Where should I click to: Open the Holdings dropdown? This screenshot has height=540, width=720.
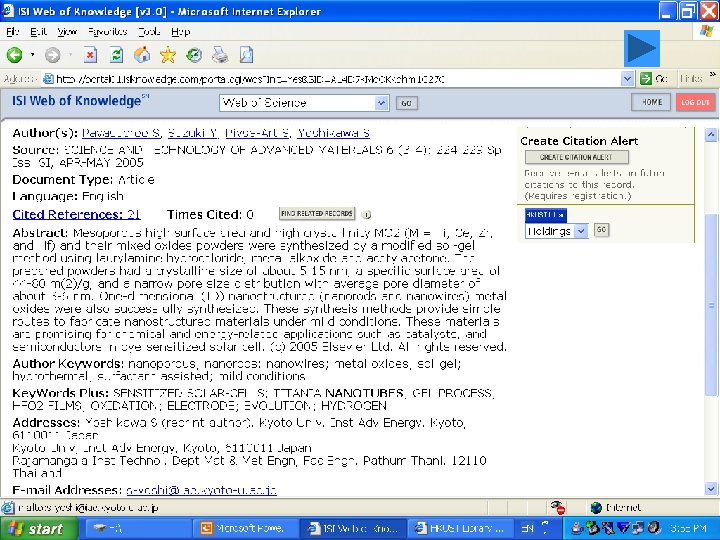[x=557, y=231]
